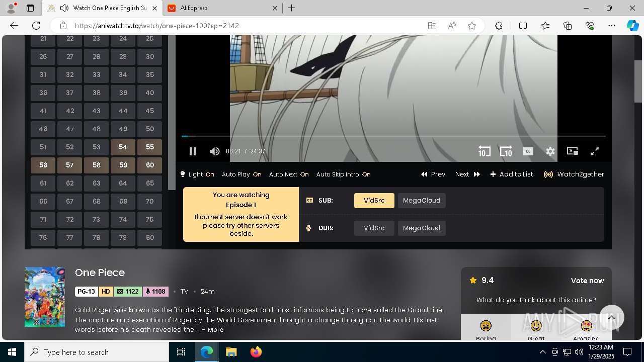The height and width of the screenshot is (362, 644).
Task: Go to Prev episode
Action: click(433, 174)
